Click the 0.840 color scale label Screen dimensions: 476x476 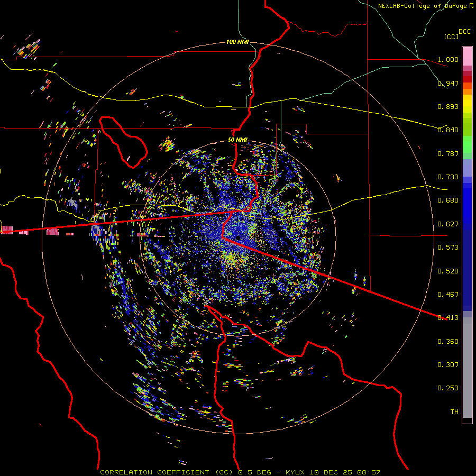448,130
